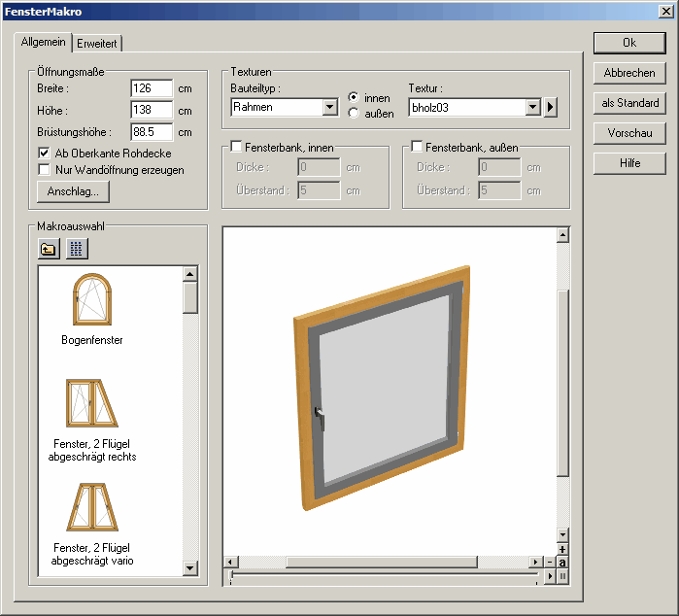Enable Fensterbank, innen checkbox
Image resolution: width=679 pixels, height=616 pixels.
[x=236, y=147]
